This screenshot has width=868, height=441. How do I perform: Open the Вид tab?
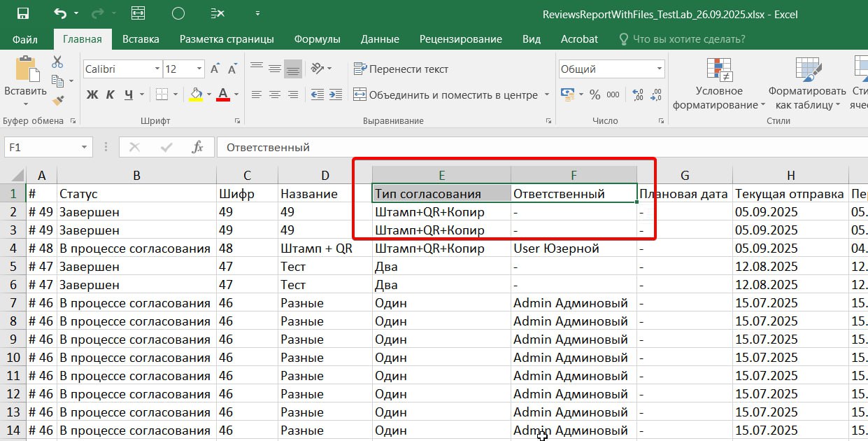(532, 39)
